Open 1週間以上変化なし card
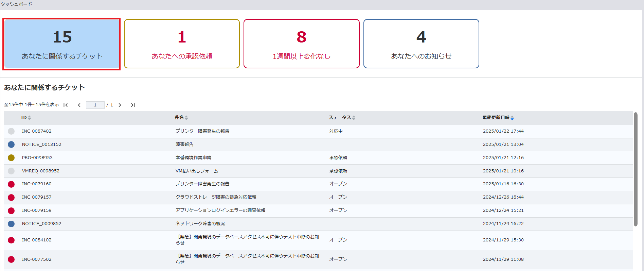Screen dimensions: 644x271 tap(301, 44)
